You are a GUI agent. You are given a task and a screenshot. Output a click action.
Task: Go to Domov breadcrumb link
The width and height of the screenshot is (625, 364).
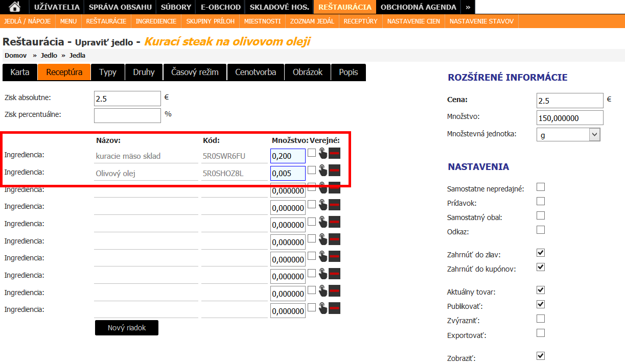[x=15, y=55]
